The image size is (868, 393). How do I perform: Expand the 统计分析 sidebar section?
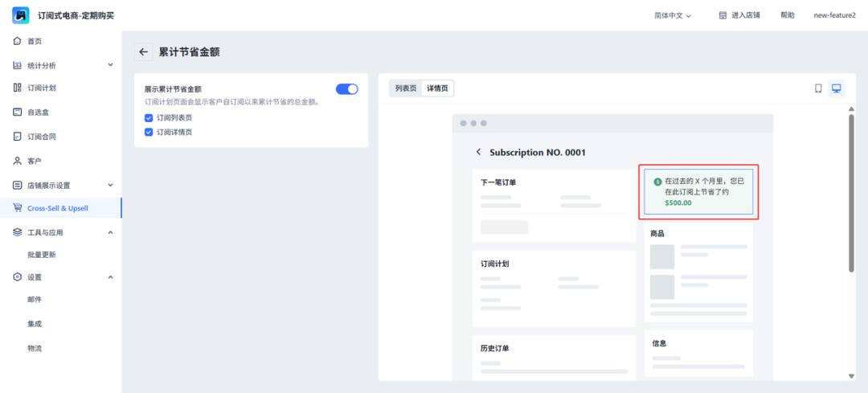110,65
